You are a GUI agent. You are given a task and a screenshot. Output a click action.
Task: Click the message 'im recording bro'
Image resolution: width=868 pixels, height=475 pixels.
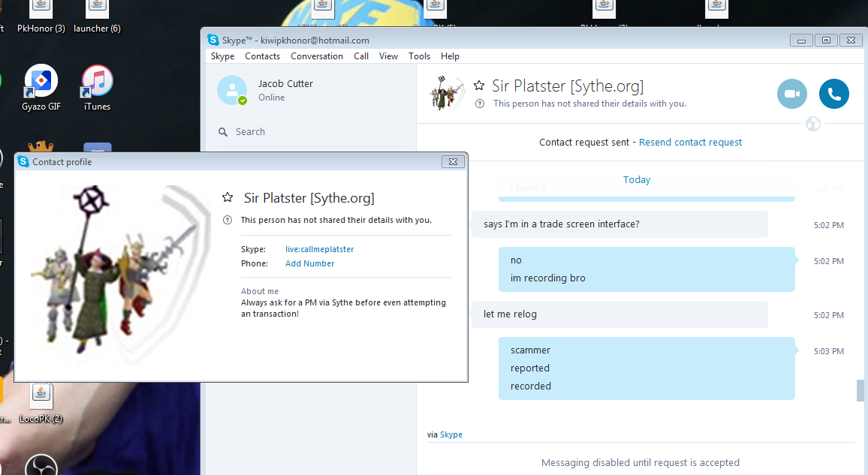click(x=547, y=278)
